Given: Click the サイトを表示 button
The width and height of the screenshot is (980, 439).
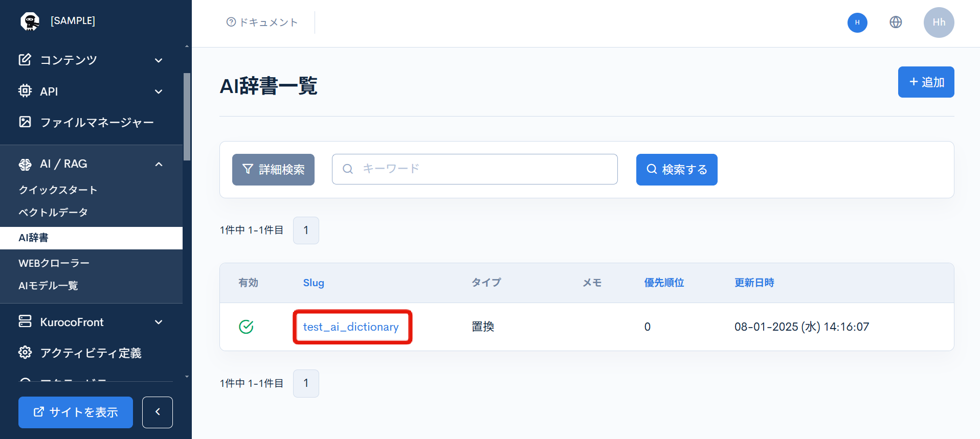Looking at the screenshot, I should [76, 412].
